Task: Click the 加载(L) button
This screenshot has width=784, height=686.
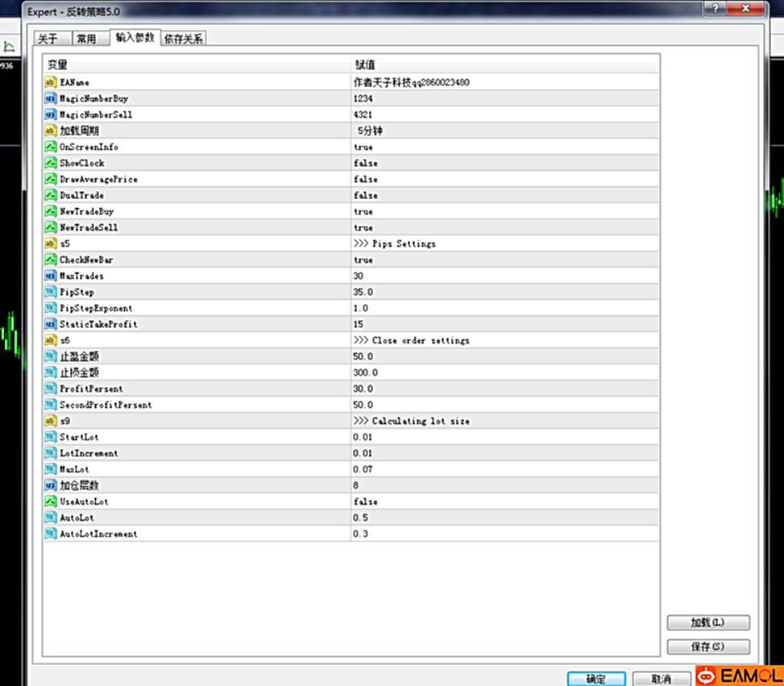Action: point(708,623)
